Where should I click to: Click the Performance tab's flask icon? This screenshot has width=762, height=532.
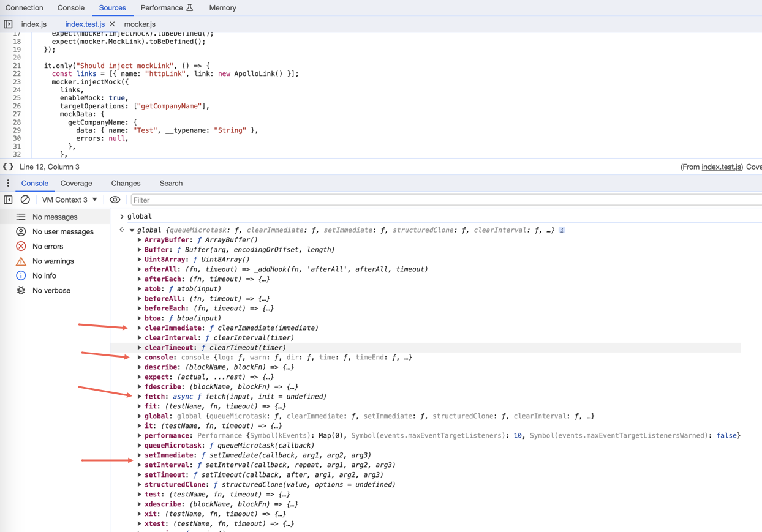[190, 8]
